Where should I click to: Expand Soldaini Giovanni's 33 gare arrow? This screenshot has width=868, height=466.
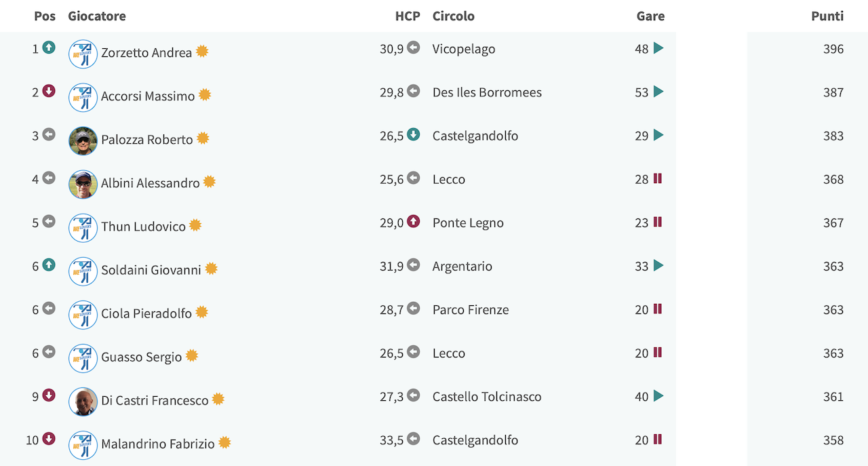click(x=658, y=265)
